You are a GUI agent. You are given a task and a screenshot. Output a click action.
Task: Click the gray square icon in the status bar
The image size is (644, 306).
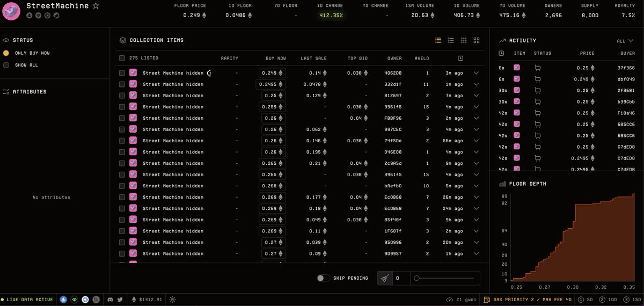pos(95,299)
